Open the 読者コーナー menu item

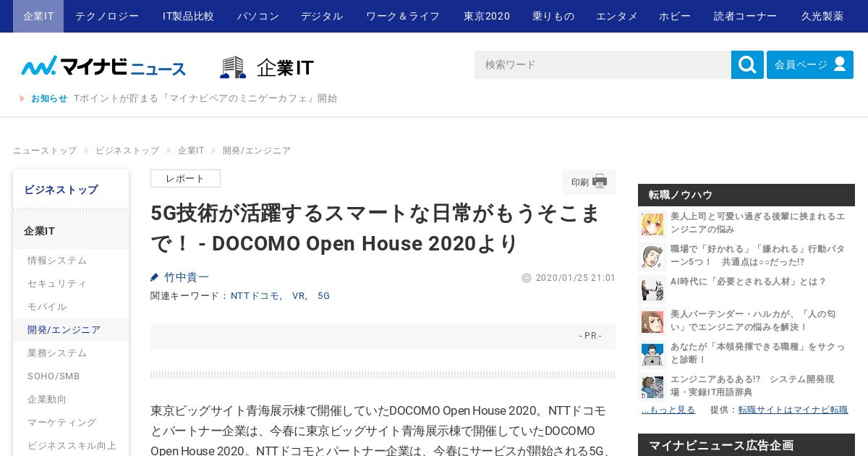coord(745,16)
